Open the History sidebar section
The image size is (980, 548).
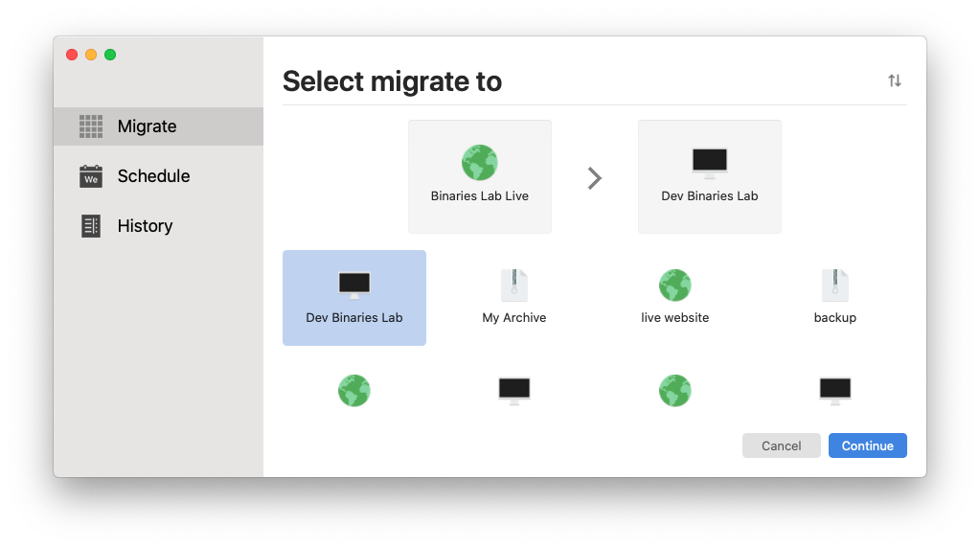tap(158, 225)
